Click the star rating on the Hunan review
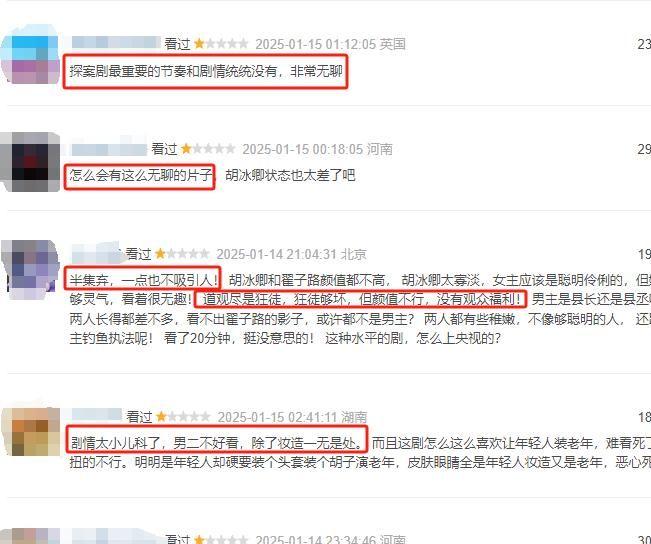This screenshot has height=544, width=651. (x=183, y=417)
